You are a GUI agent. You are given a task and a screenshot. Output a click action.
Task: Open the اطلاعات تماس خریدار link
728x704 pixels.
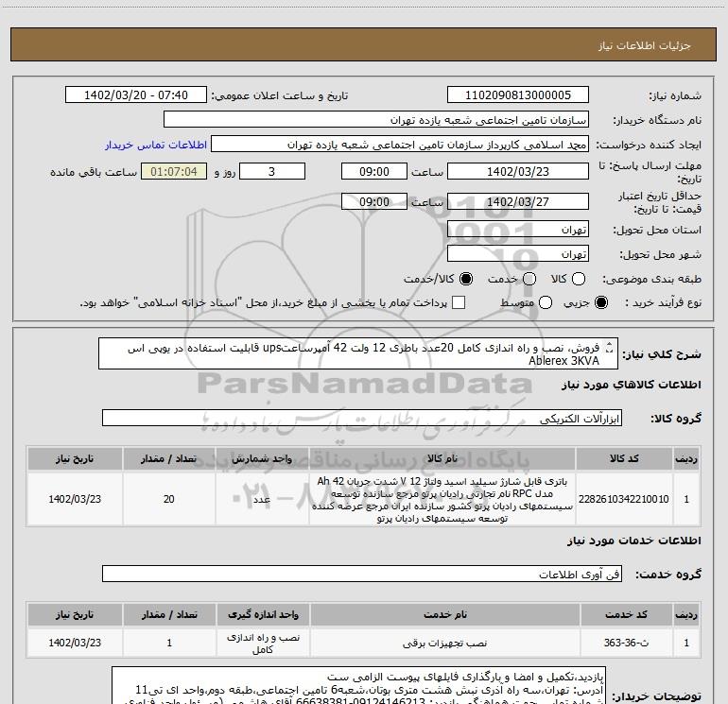tap(156, 145)
